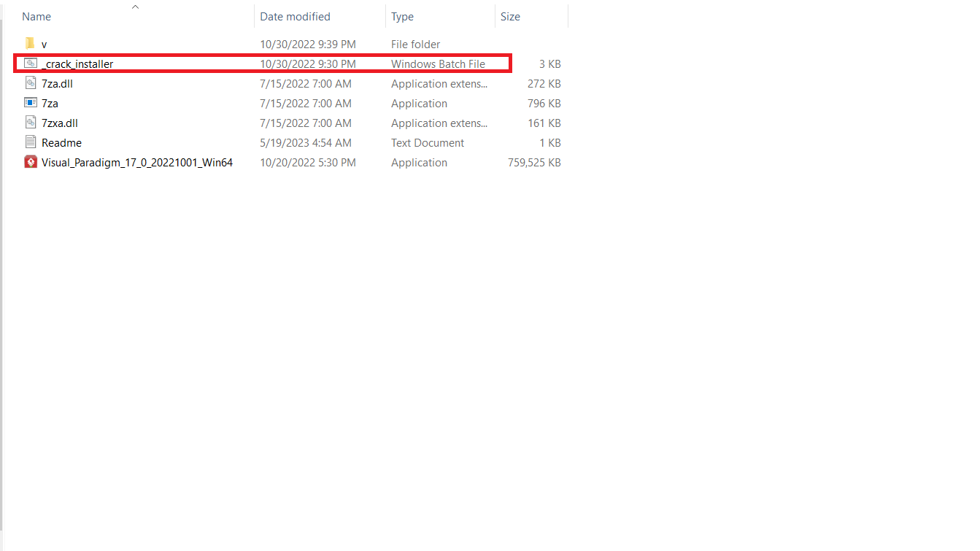Viewport: 980px width, 551px height.
Task: Sort files by Date modified column
Action: click(295, 16)
